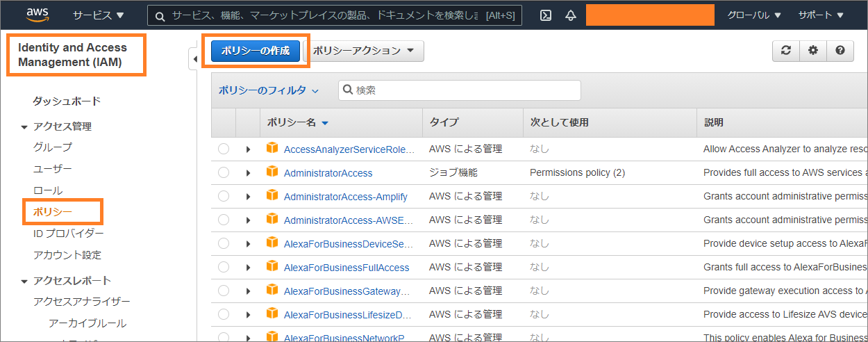Open the AlexaForBusinessDeviceSe policy link
The image size is (868, 342).
point(349,244)
